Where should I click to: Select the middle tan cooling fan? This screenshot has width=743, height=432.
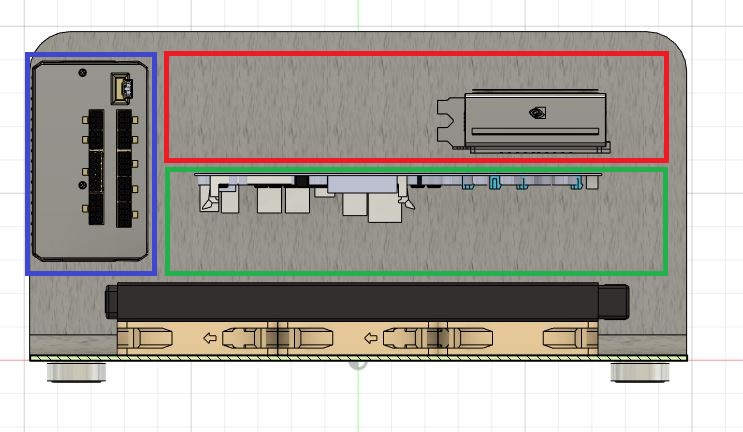click(357, 338)
